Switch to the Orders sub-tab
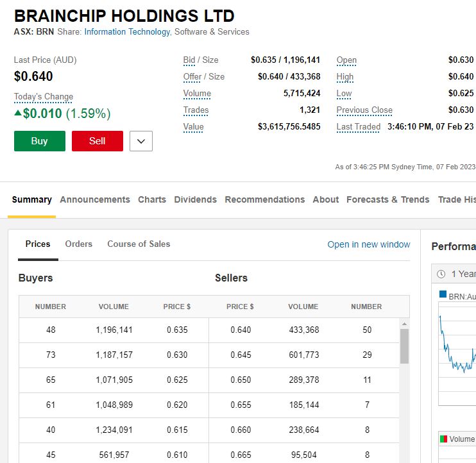 coord(79,244)
